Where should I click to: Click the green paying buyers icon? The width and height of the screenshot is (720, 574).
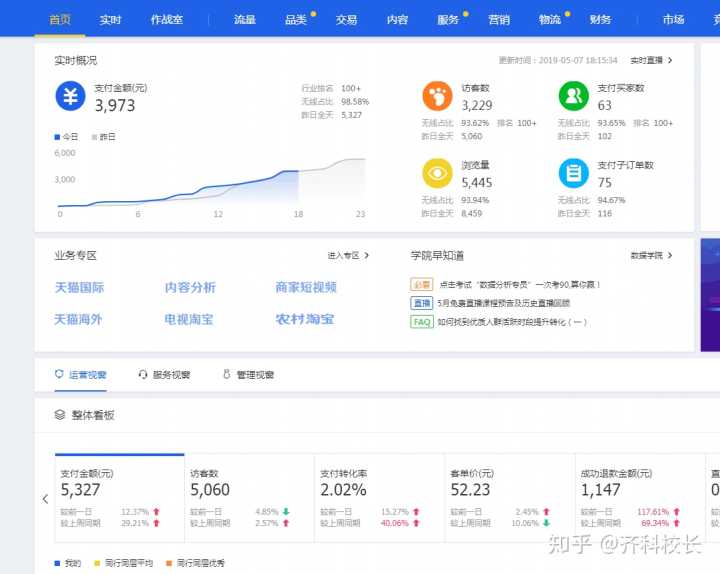(573, 96)
